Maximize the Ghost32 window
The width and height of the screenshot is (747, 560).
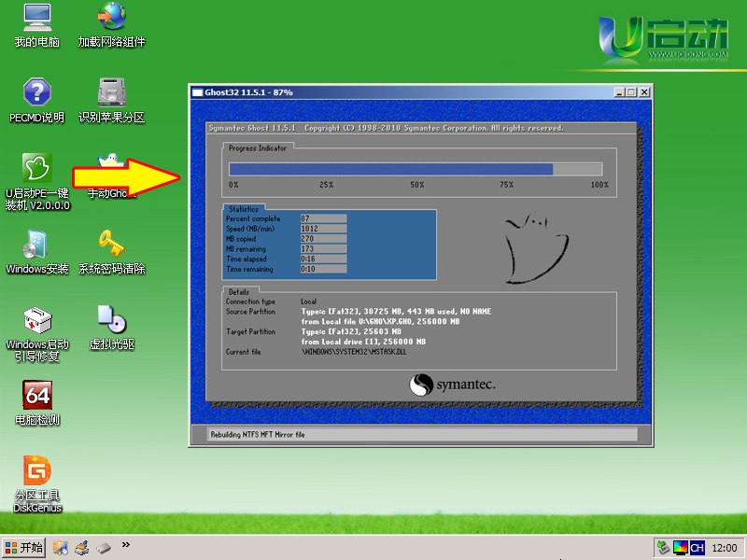[x=631, y=92]
